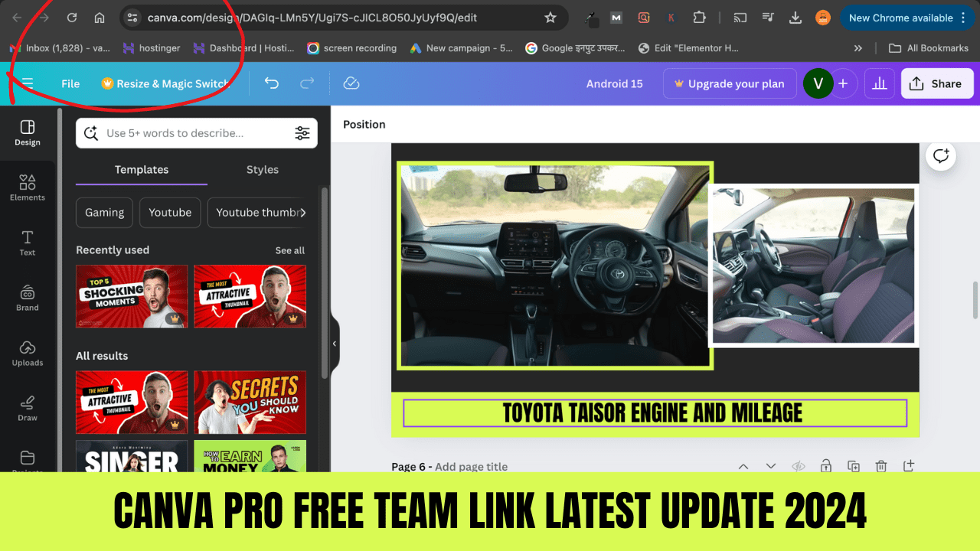Open All Bookmarks folder
The image size is (980, 551).
[929, 48]
